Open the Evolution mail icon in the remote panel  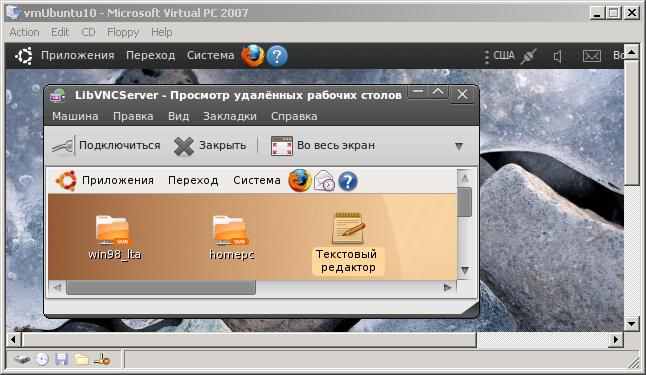click(324, 181)
